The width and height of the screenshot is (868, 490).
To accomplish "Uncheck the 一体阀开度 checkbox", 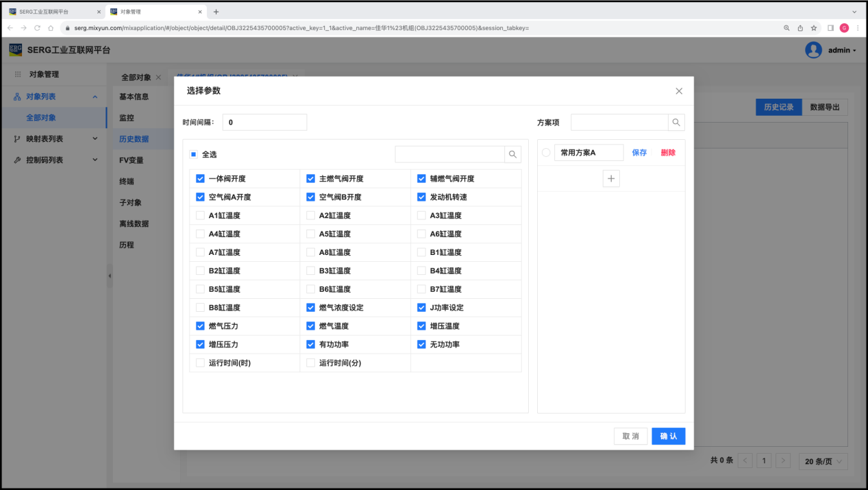I will [200, 179].
